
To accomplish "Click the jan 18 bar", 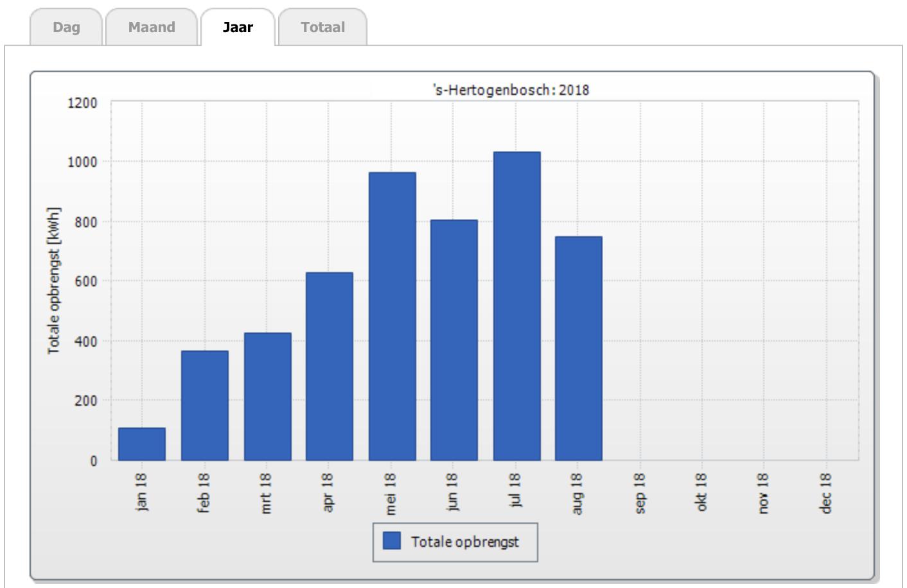I will 142,443.
